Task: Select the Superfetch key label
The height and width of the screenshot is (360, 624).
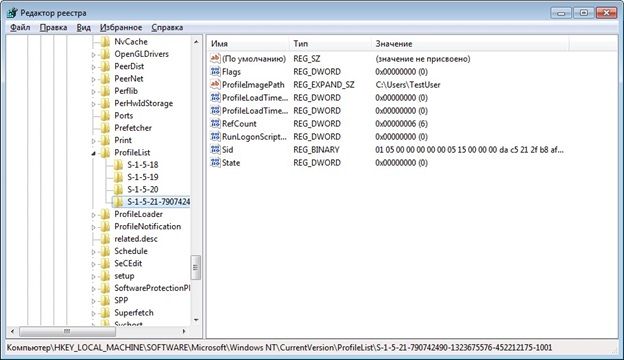Action: 134,313
